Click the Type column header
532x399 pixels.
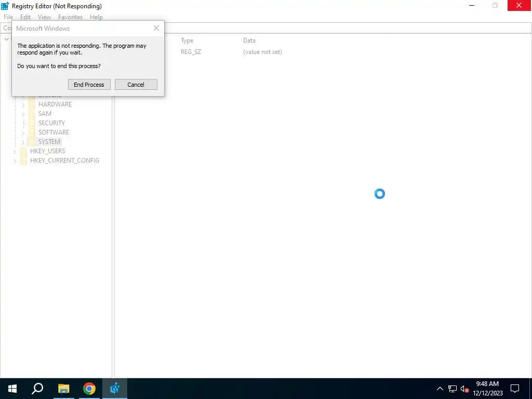pyautogui.click(x=187, y=41)
